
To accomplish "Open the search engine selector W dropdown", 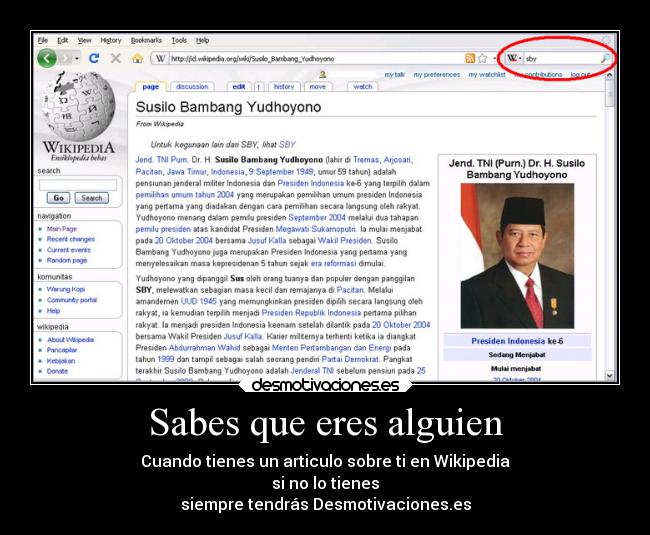I will point(514,58).
